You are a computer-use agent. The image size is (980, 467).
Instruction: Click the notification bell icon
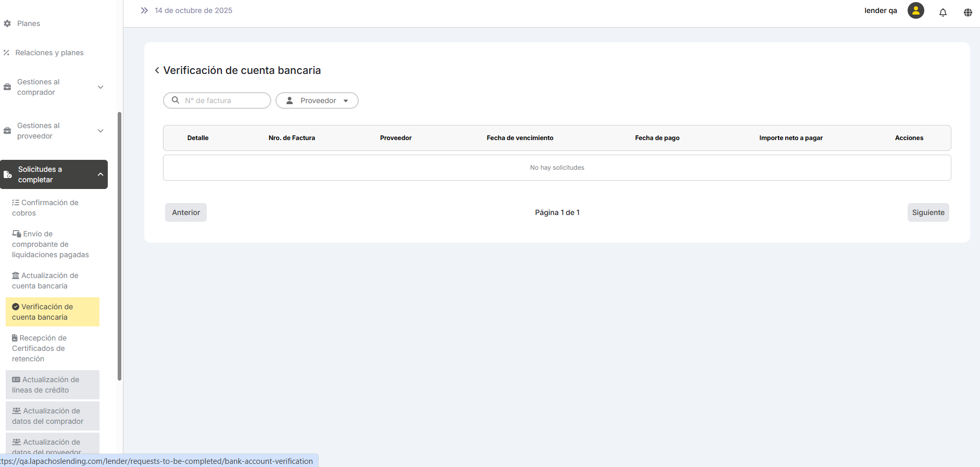(x=943, y=12)
